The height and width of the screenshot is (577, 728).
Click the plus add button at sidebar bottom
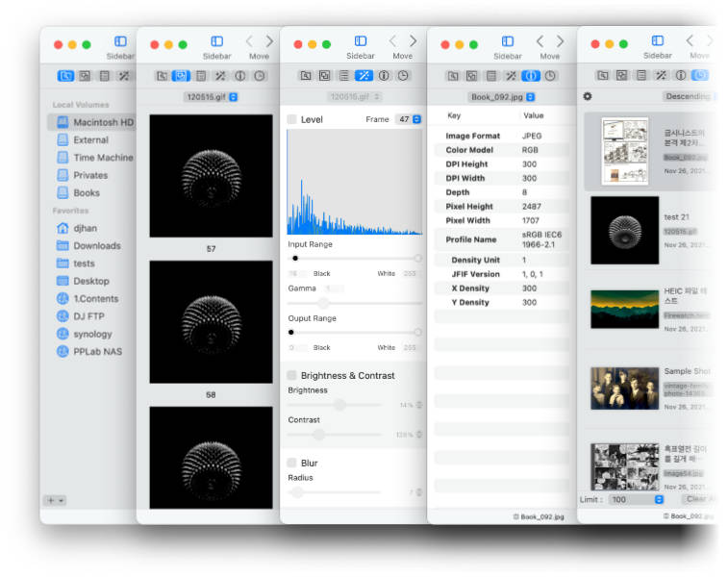tap(51, 500)
